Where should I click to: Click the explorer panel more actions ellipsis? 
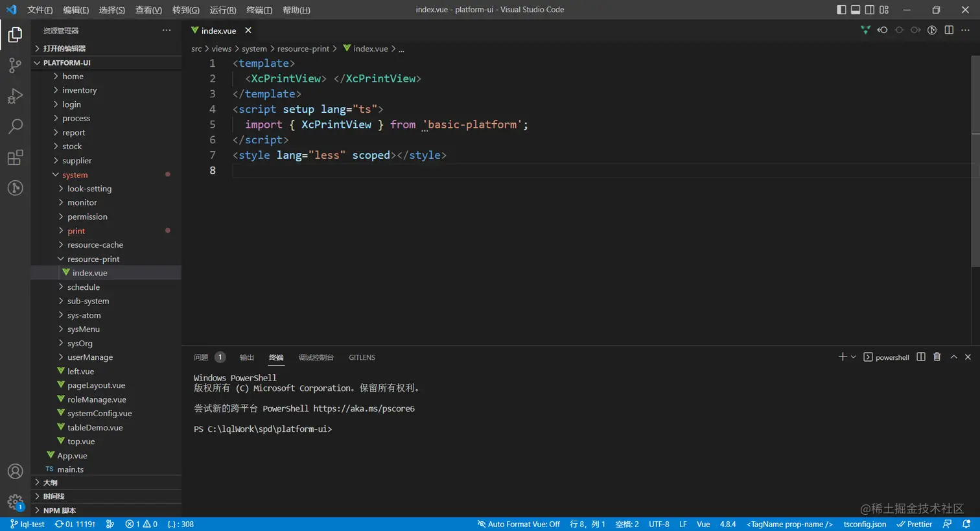click(167, 30)
